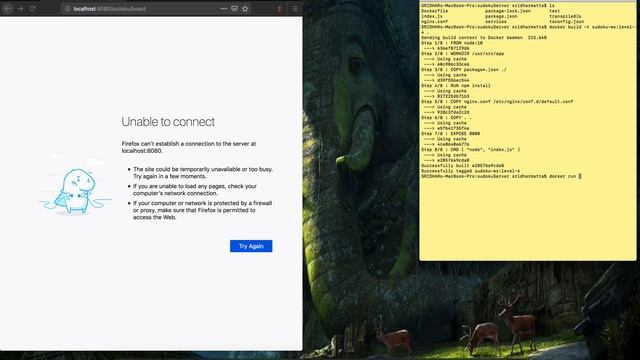Click 'Successfully tagged sudoku-ws:level-4' line
The width and height of the screenshot is (640, 360).
[471, 171]
